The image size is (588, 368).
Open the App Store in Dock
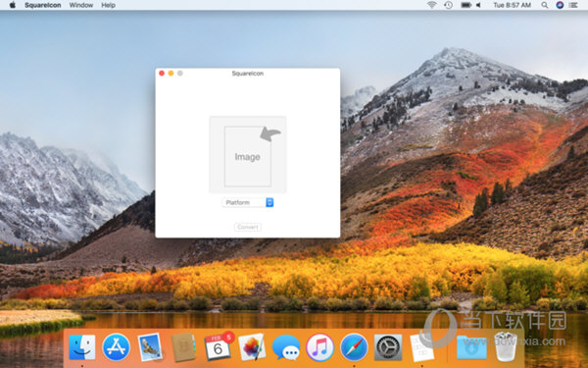coord(117,347)
